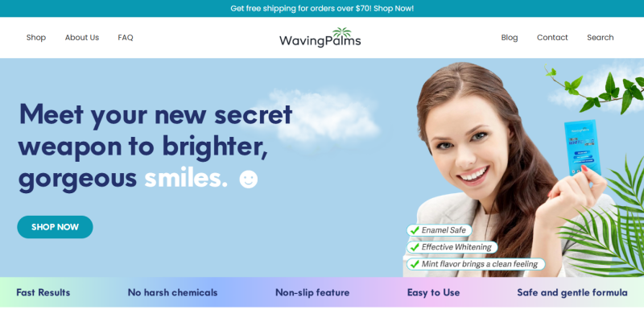Visit the Blog link

(x=510, y=37)
